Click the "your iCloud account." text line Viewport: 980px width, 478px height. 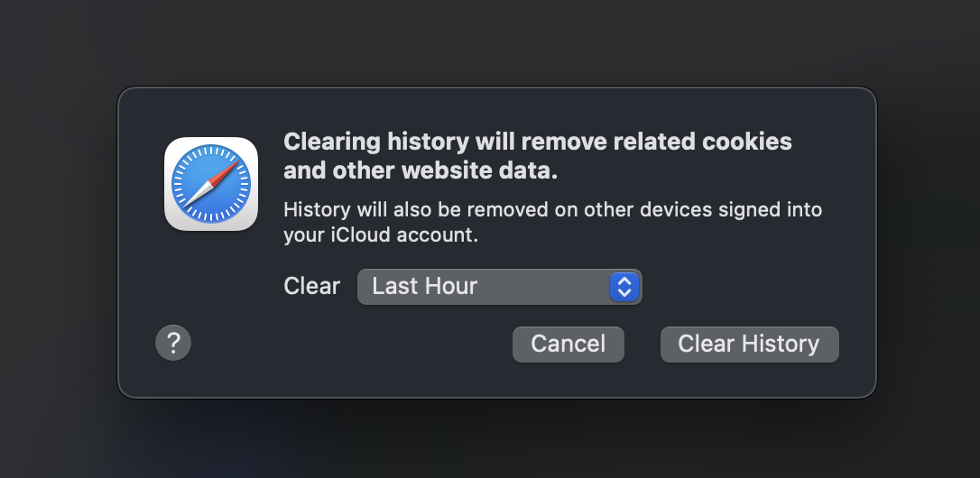(x=380, y=235)
